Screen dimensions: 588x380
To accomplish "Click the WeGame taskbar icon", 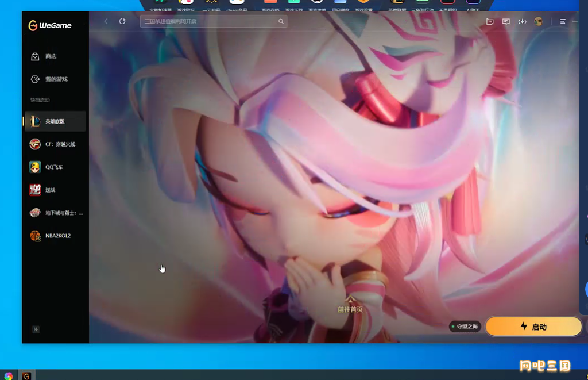I will (x=26, y=375).
